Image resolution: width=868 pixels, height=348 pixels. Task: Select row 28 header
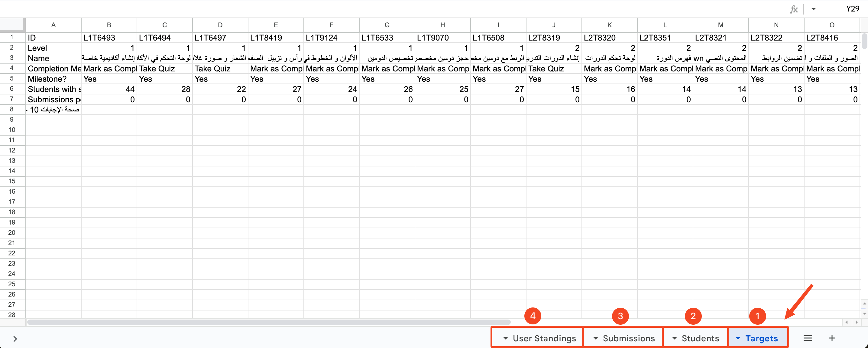click(x=12, y=315)
